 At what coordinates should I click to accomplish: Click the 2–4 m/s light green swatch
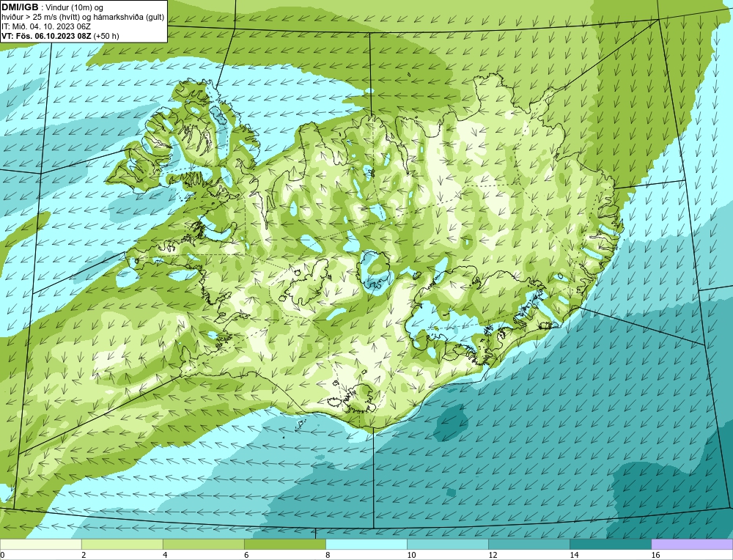(122, 544)
